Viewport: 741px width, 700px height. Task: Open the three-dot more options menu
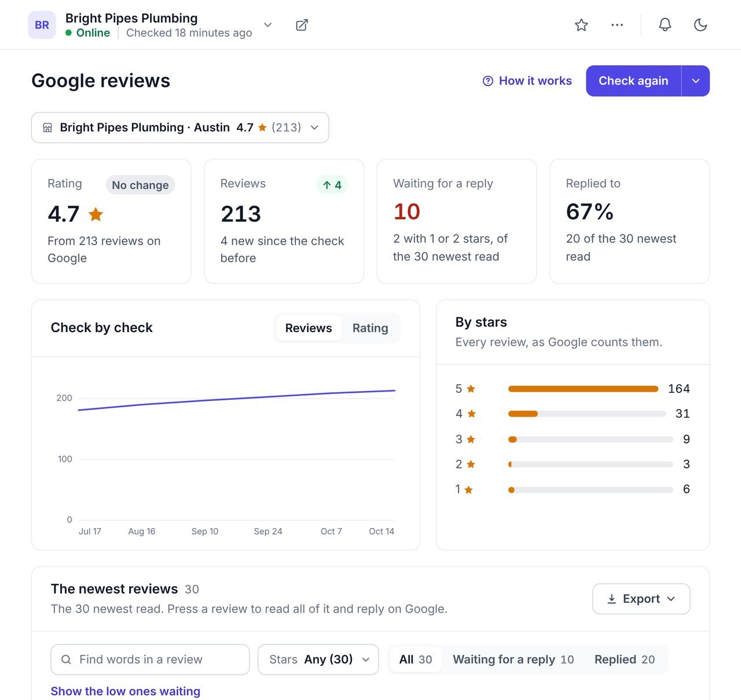tap(617, 25)
